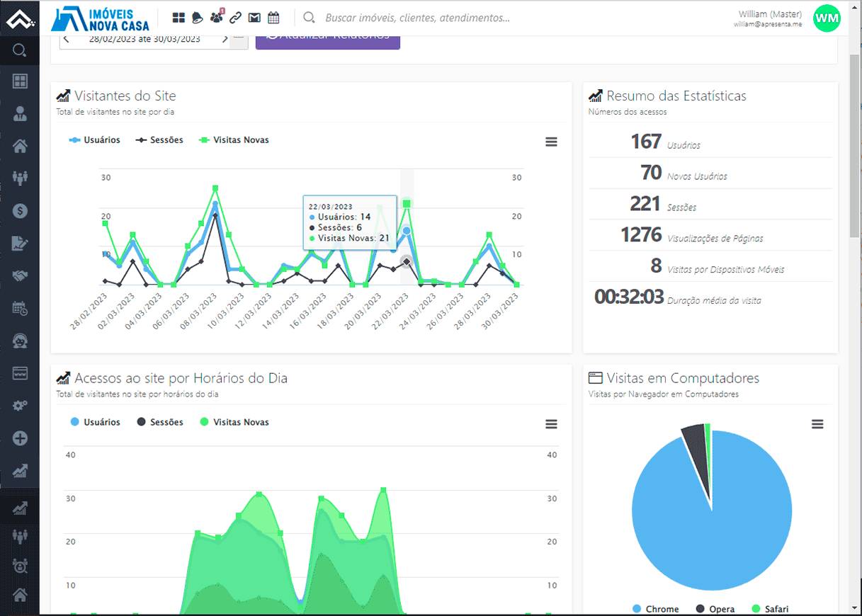This screenshot has width=862, height=616.
Task: Toggle Visitas Novas series in Visitantes chart
Action: click(x=233, y=140)
